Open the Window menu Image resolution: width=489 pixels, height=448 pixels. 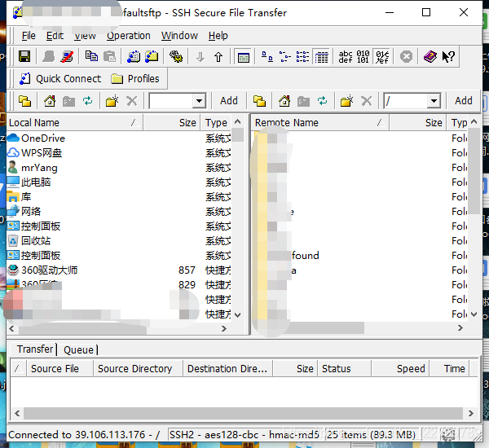179,36
